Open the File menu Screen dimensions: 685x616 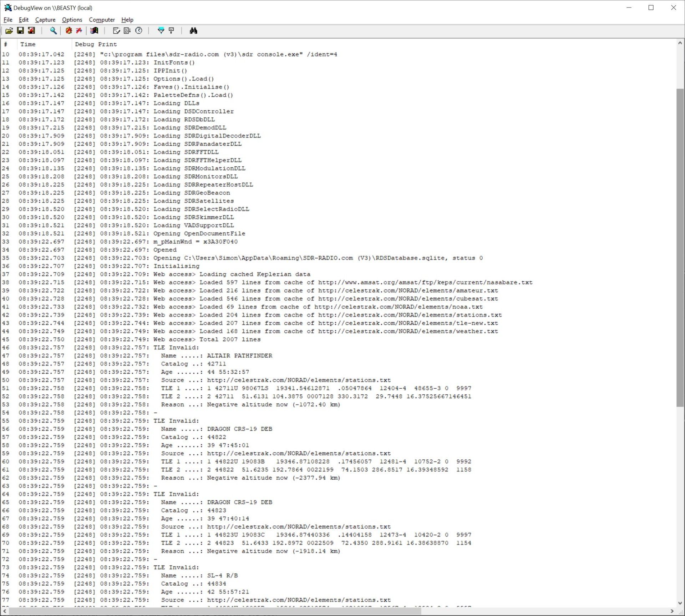8,20
